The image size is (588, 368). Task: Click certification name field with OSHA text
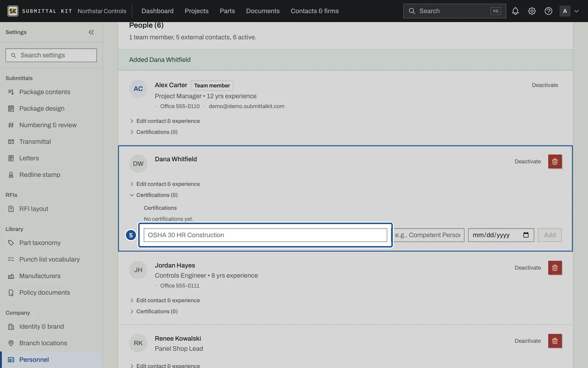pyautogui.click(x=265, y=235)
